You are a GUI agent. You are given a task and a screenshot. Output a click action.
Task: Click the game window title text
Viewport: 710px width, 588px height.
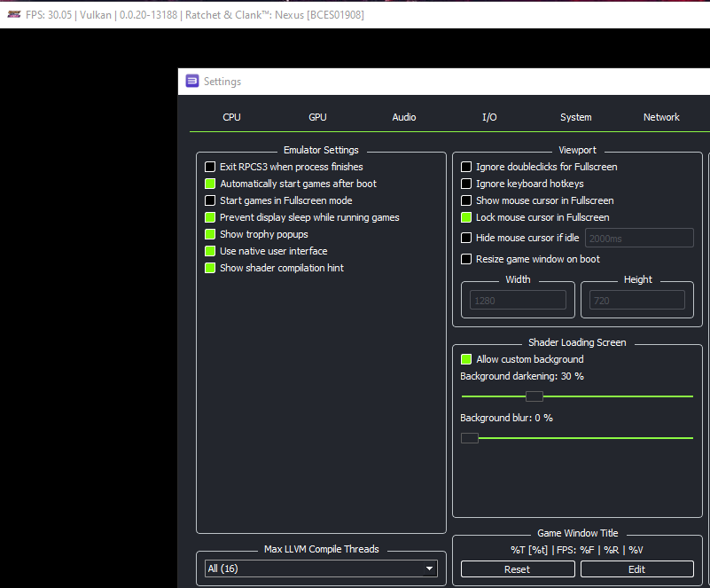195,15
